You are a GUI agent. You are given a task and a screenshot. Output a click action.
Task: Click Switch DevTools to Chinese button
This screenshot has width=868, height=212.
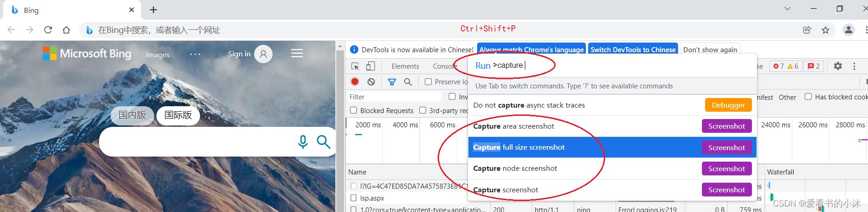[x=633, y=49]
